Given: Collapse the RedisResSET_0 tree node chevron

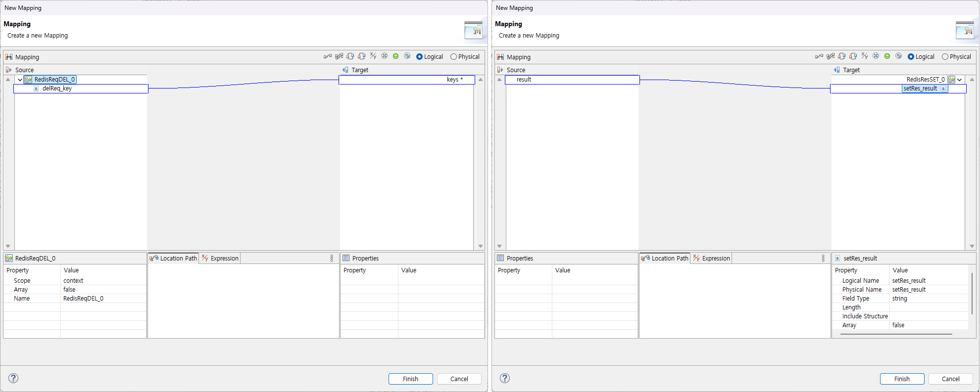Looking at the screenshot, I should 960,80.
